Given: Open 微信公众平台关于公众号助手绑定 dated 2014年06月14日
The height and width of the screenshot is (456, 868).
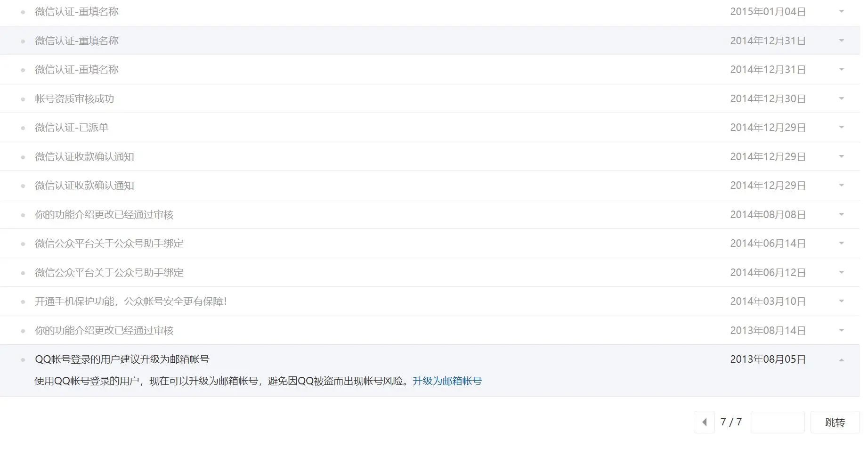Looking at the screenshot, I should pyautogui.click(x=109, y=244).
